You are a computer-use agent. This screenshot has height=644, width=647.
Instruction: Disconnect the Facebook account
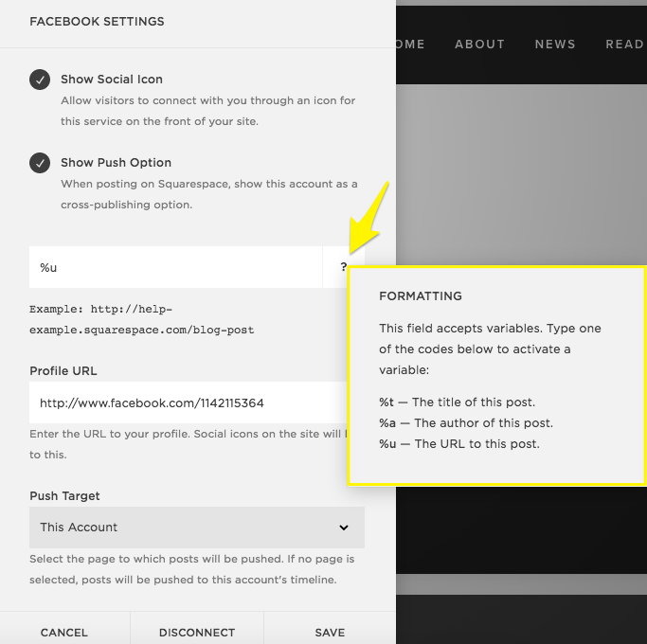(x=196, y=632)
